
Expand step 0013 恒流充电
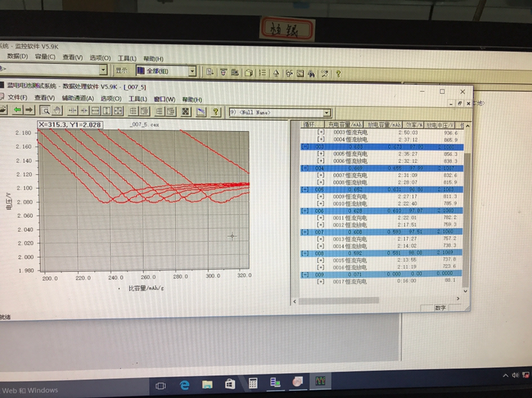[321, 239]
